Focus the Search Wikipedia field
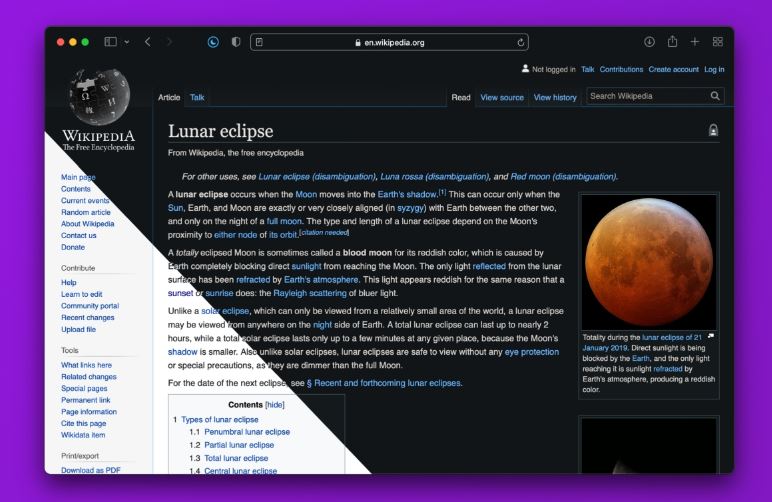The height and width of the screenshot is (502, 772). (647, 96)
